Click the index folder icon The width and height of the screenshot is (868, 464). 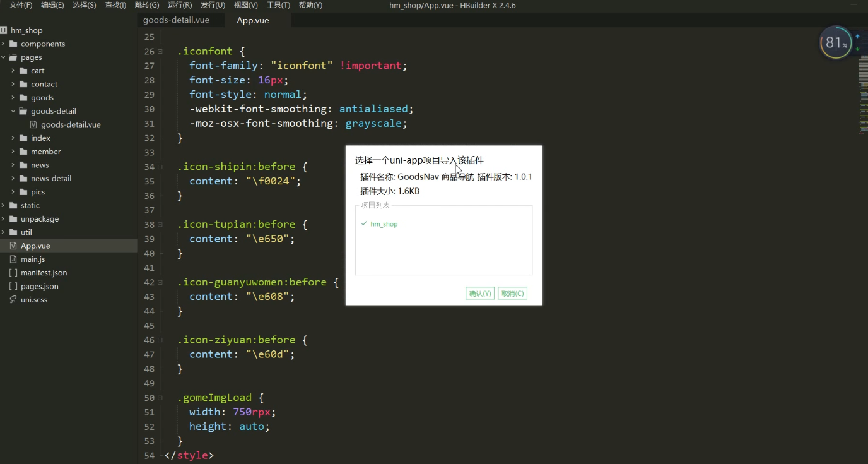pos(23,138)
